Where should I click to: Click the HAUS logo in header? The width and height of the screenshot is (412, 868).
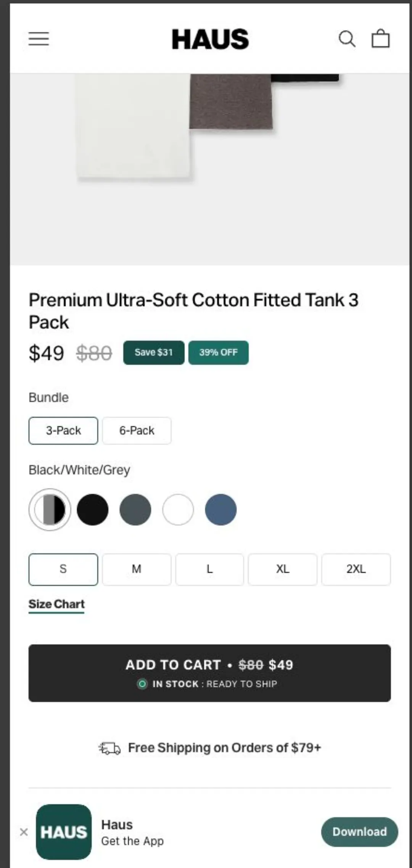(x=210, y=39)
